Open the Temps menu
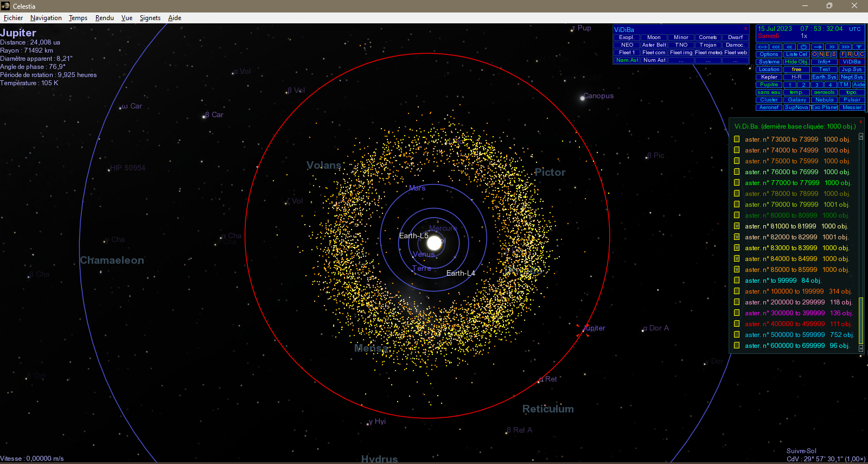 pos(78,18)
